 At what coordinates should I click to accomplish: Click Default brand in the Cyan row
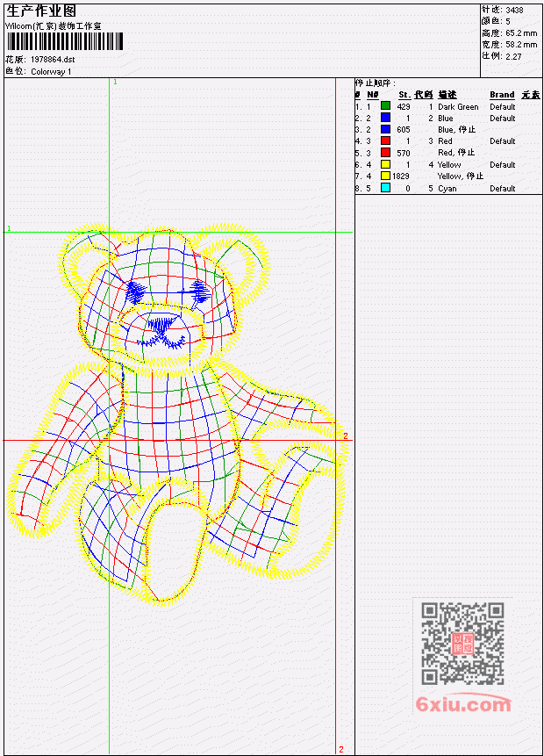click(x=503, y=188)
